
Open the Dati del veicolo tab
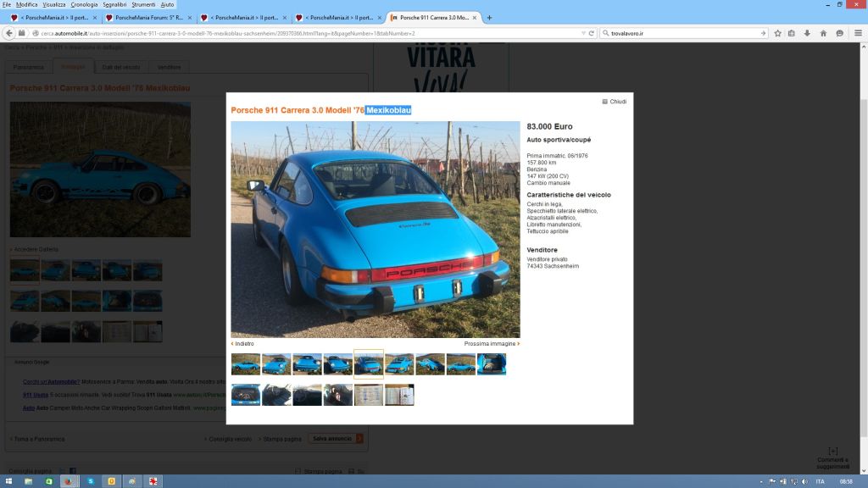120,67
